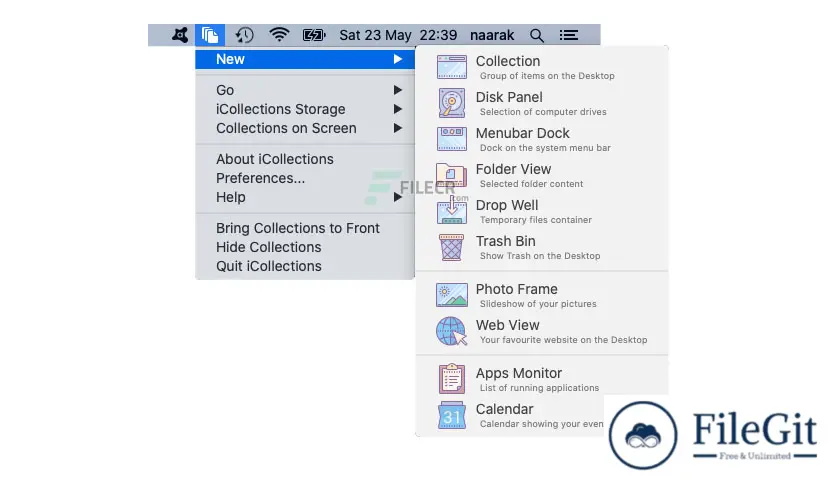Click the battery charging icon
This screenshot has height=484, width=836.
[314, 35]
